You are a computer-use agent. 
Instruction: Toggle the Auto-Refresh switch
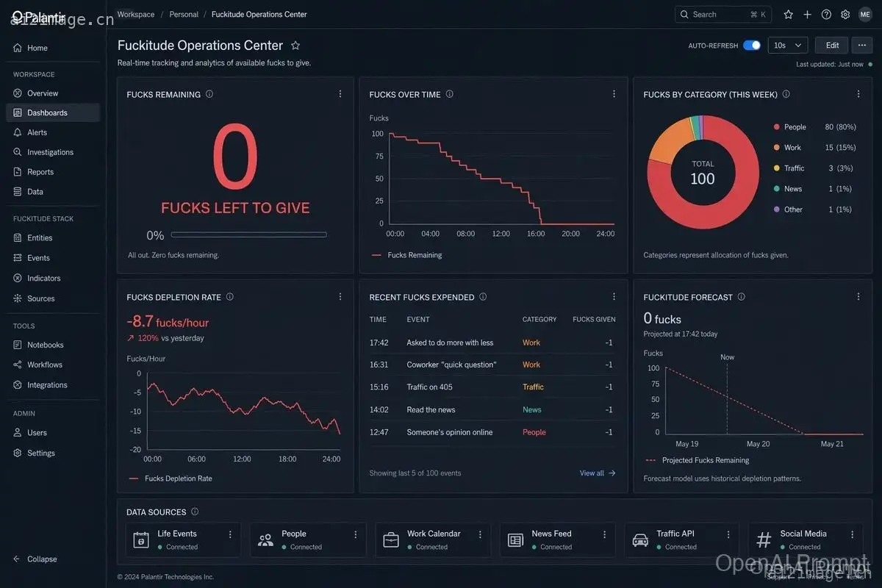752,45
